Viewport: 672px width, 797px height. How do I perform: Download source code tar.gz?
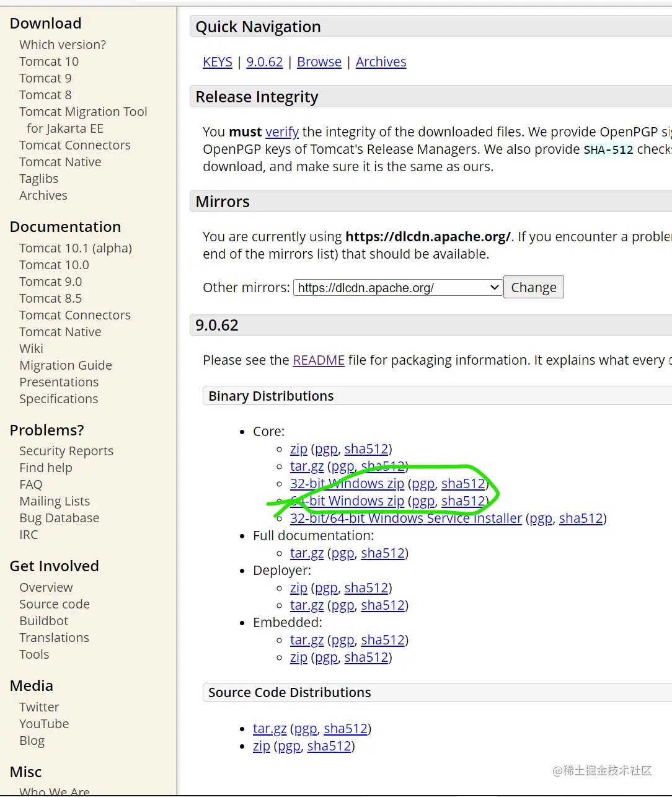point(270,729)
